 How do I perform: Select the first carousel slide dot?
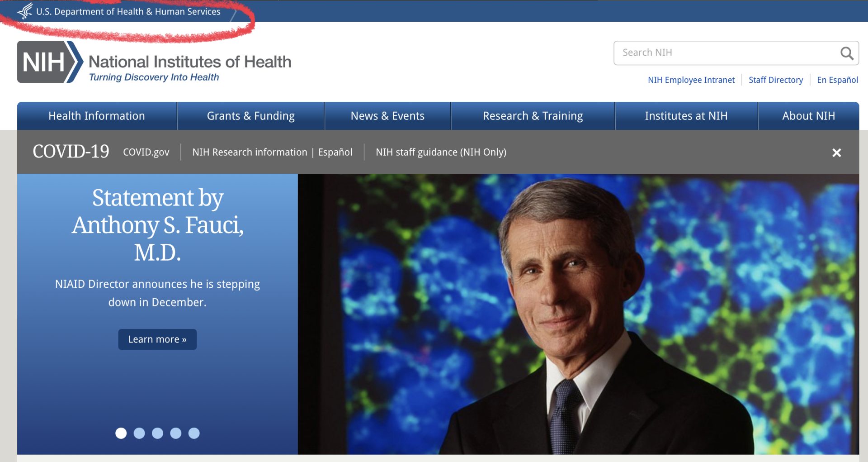(x=121, y=433)
